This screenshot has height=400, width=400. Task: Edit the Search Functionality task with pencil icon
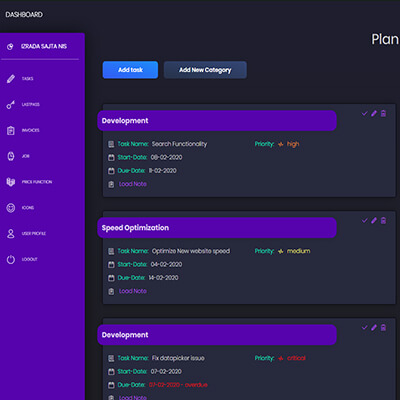374,114
